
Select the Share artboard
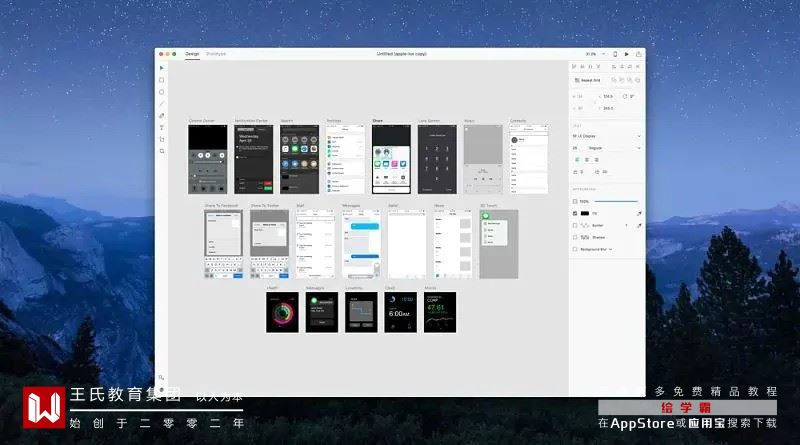pos(391,159)
